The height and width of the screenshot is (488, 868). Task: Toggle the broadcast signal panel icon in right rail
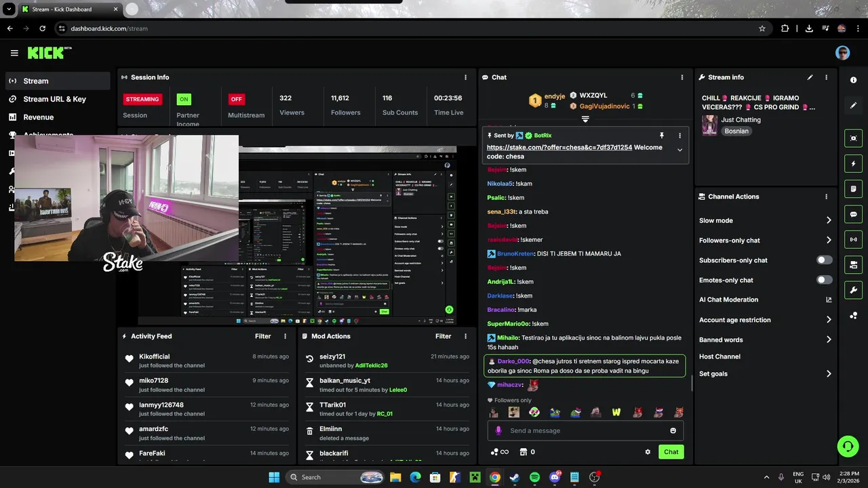click(853, 239)
